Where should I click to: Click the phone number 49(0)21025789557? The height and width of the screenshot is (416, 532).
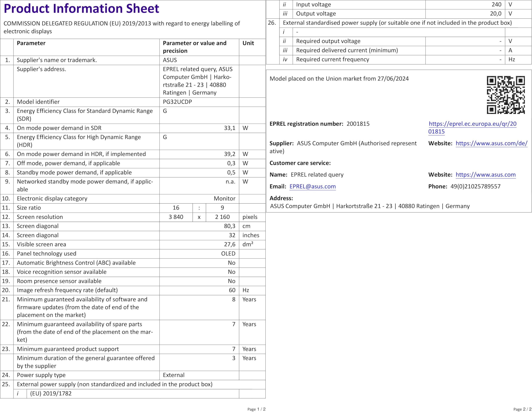coord(475,187)
